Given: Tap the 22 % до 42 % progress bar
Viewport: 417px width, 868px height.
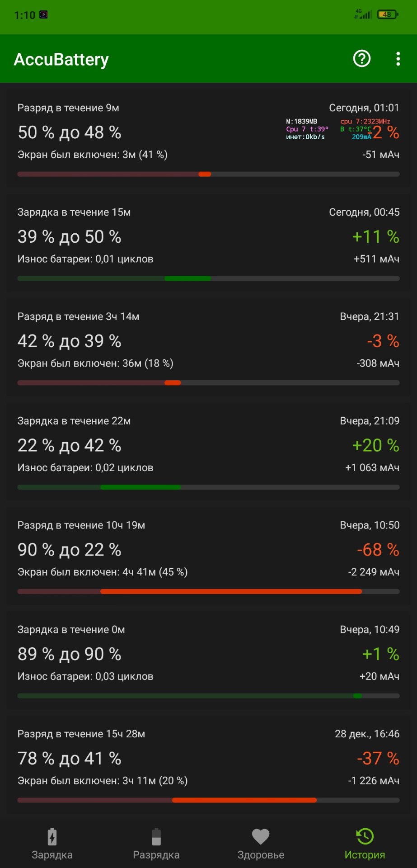Looking at the screenshot, I should pyautogui.click(x=208, y=487).
